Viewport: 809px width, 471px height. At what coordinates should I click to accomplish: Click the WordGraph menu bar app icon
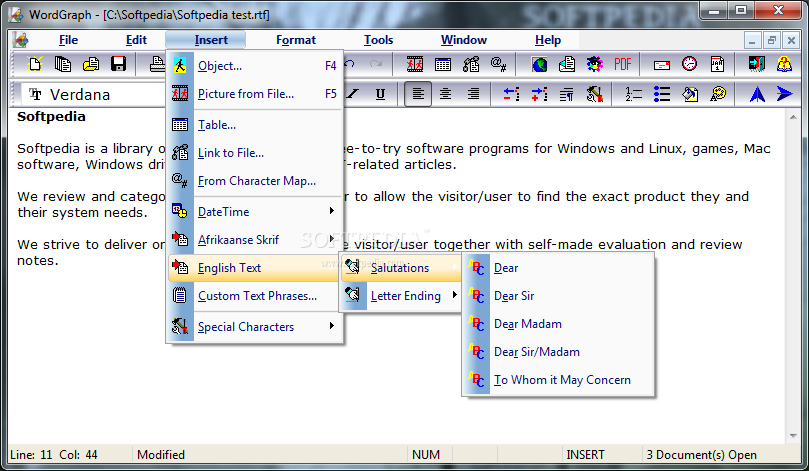(x=21, y=40)
